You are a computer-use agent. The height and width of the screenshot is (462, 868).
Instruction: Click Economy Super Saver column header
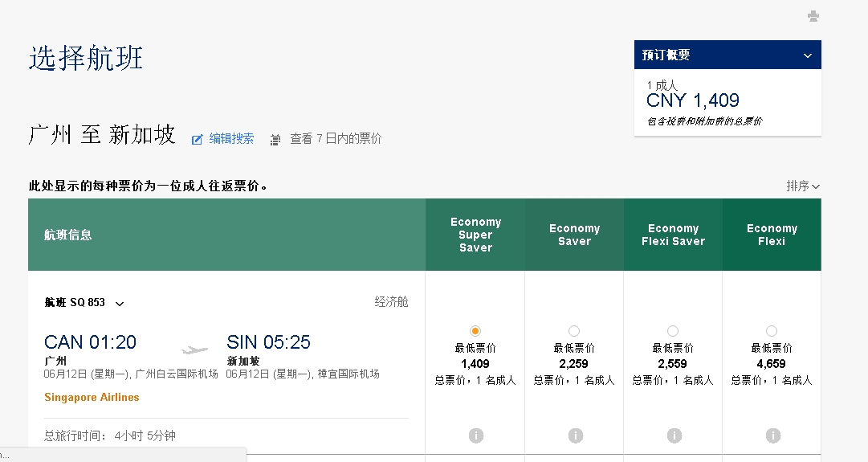[475, 235]
